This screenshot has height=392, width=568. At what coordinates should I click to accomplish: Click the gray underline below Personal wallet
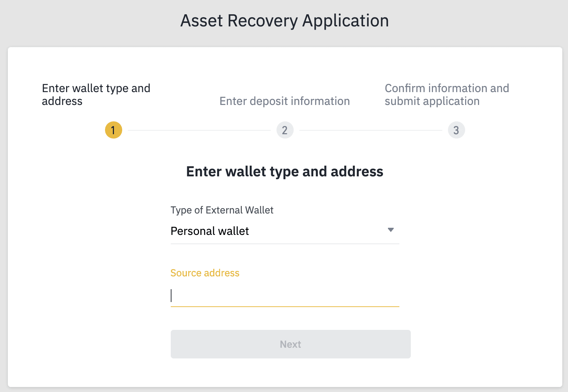tap(285, 244)
